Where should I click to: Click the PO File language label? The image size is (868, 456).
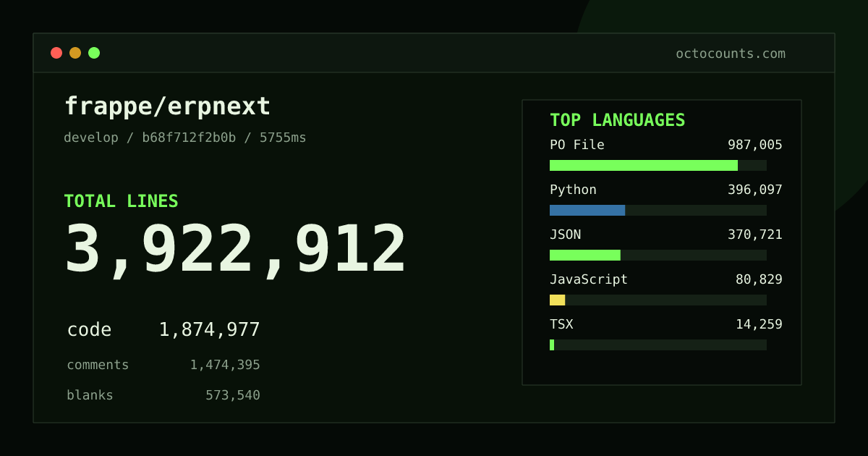(x=576, y=145)
